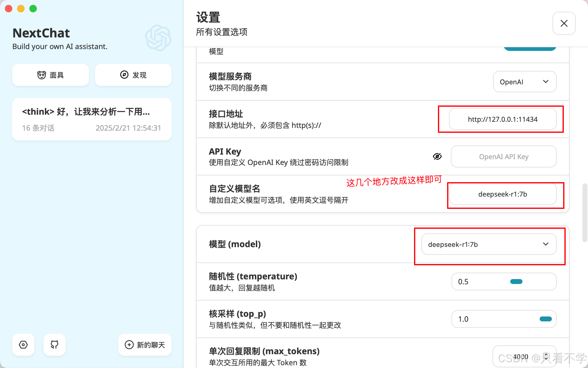The height and width of the screenshot is (368, 588).
Task: Close settings with the X icon
Action: tap(564, 23)
